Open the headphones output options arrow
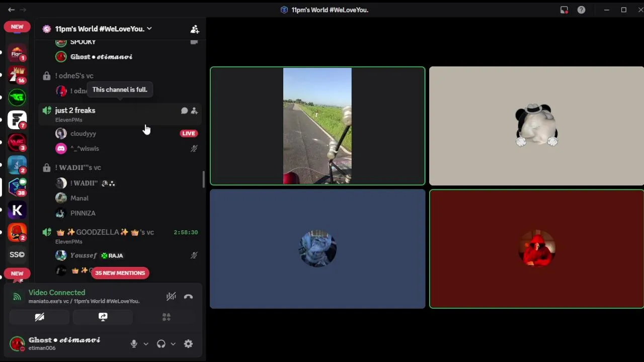This screenshot has width=644, height=362. click(173, 344)
